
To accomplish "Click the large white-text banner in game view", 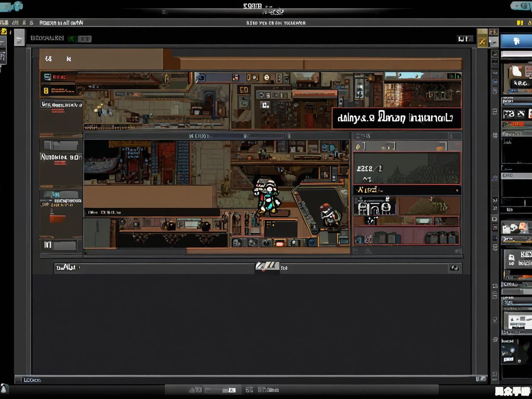I will 397,118.
